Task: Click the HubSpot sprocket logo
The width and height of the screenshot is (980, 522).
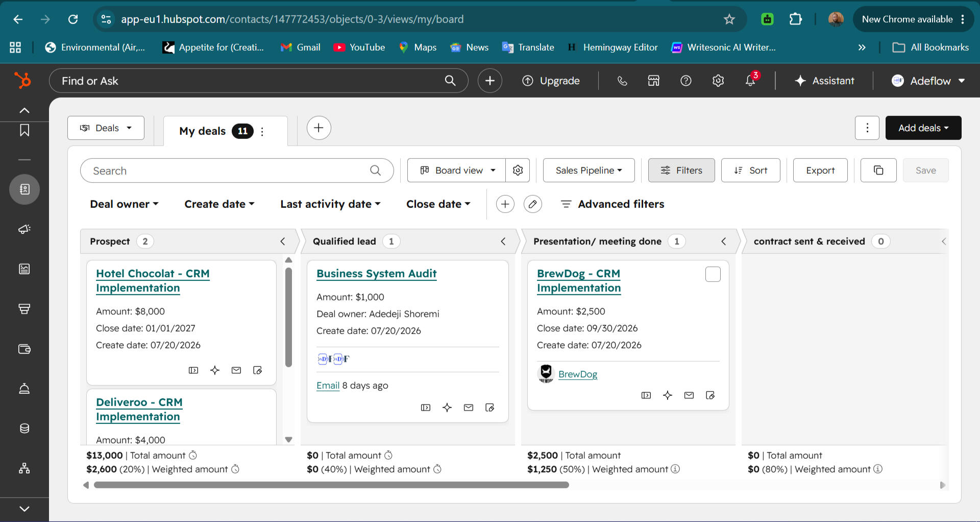Action: [22, 81]
